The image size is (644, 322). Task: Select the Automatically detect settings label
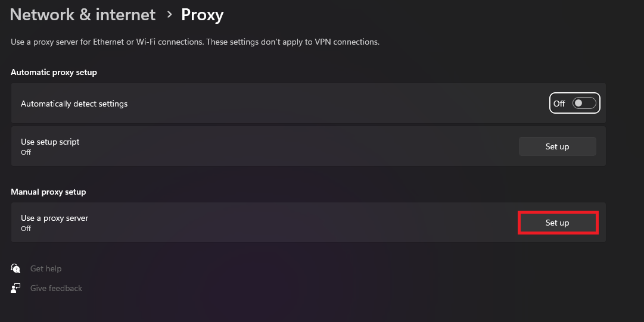pyautogui.click(x=74, y=104)
